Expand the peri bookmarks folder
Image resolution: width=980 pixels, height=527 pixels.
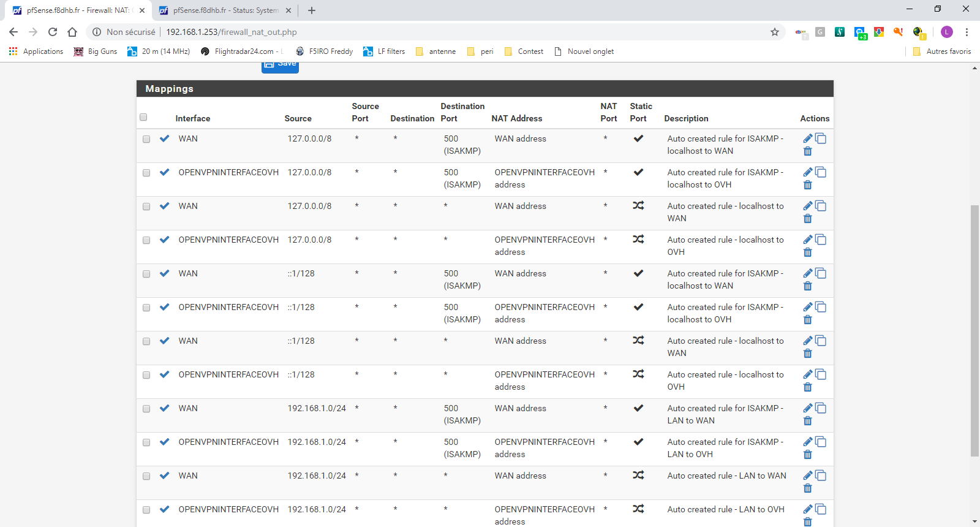tap(480, 51)
